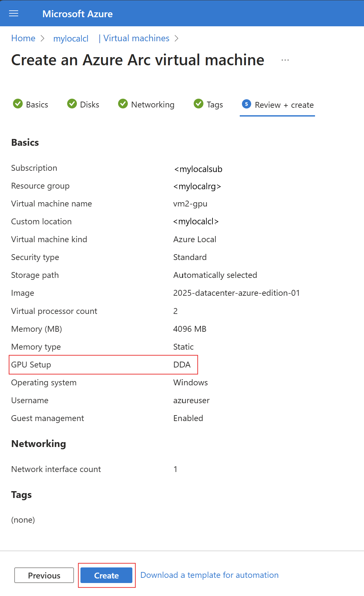Click the green checkmark beside Tags

tap(198, 104)
